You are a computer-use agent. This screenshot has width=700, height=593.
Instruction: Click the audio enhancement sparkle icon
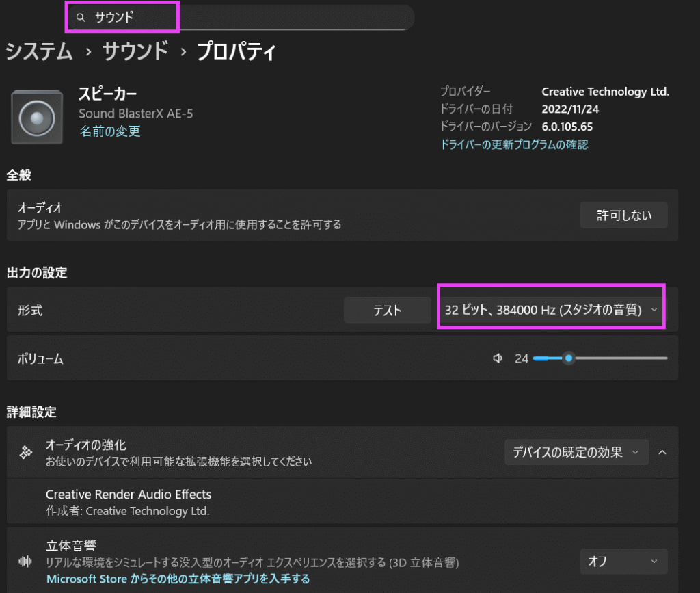point(26,452)
